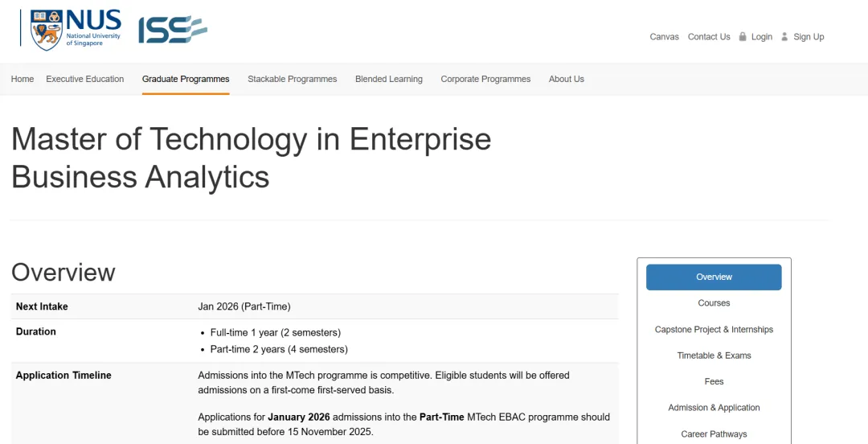The width and height of the screenshot is (868, 444).
Task: Click the Sign Up link
Action: 809,37
